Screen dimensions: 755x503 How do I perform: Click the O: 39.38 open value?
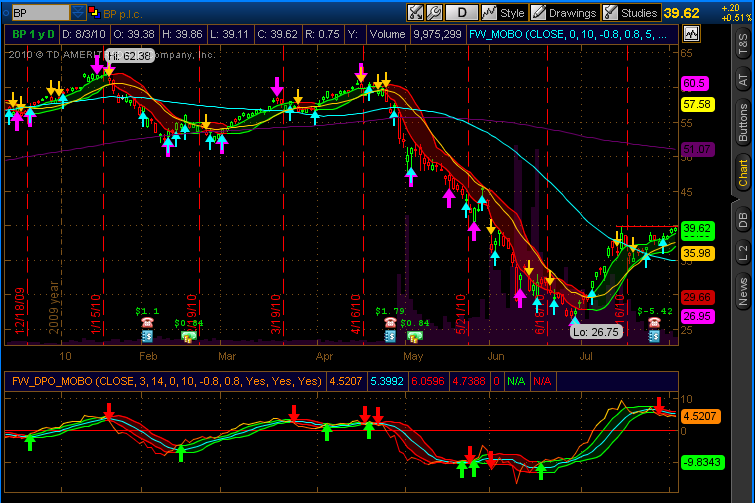[x=134, y=34]
